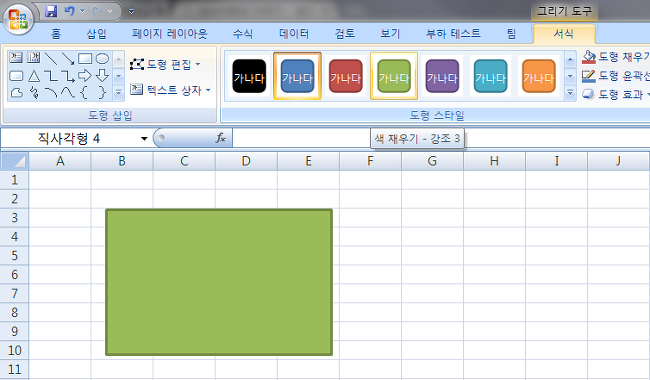Viewport: 650px width, 380px height.
Task: Select the horizontal text box shape
Action: tap(16, 58)
